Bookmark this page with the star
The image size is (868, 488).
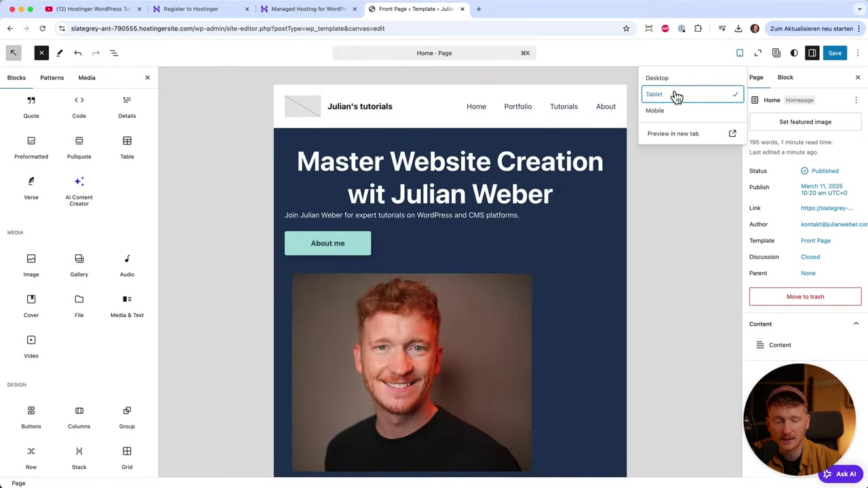click(x=626, y=28)
